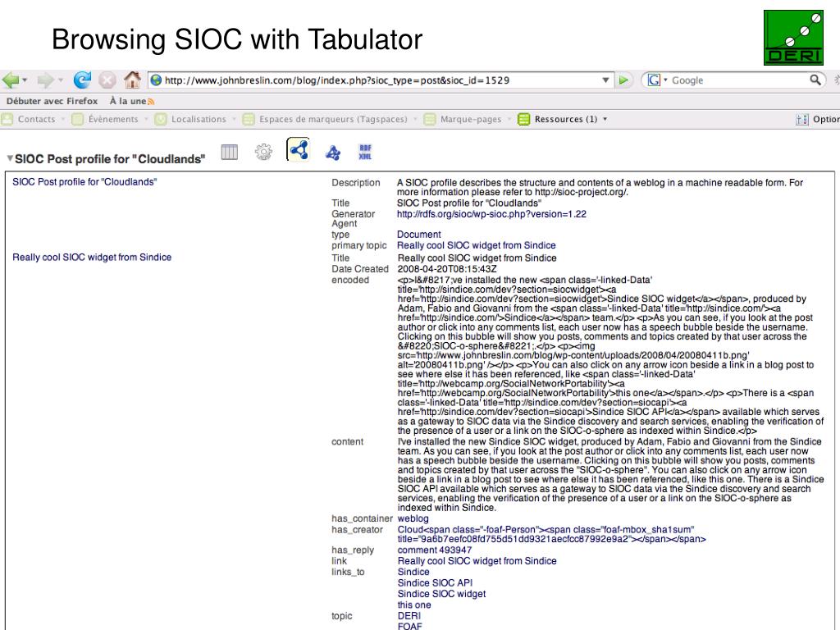Open the Contacts toolbar menu
Viewport: 840px width, 630px height.
pyautogui.click(x=30, y=120)
